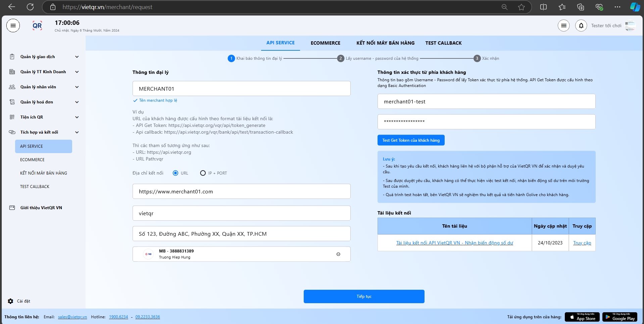Screen dimensions: 644x324
Task: Click the MERCHANT01 name input field
Action: 241,89
